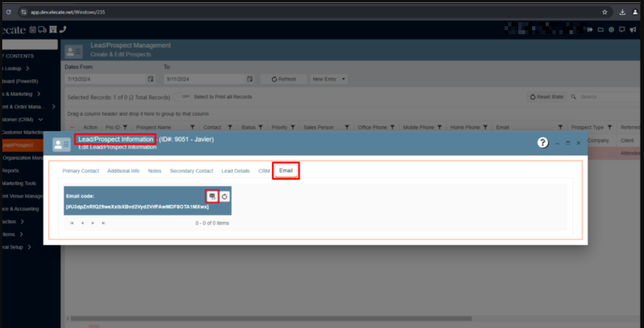The height and width of the screenshot is (328, 644).
Task: Click the phone icon in header
Action: pyautogui.click(x=63, y=30)
